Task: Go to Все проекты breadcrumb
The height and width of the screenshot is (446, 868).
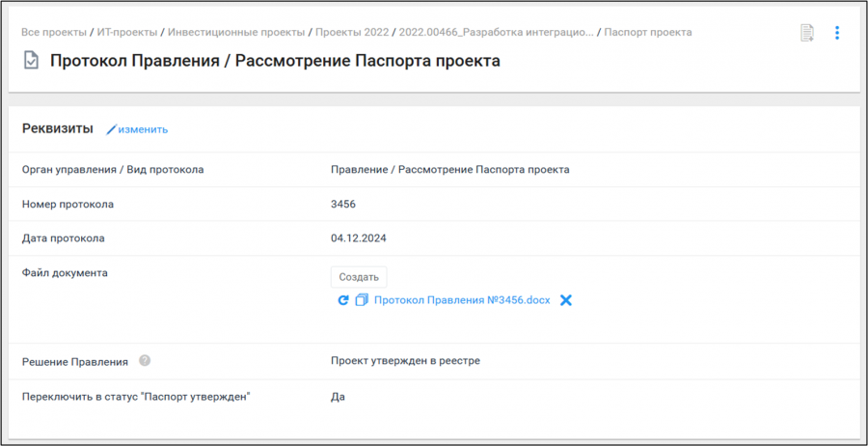Action: pos(54,32)
